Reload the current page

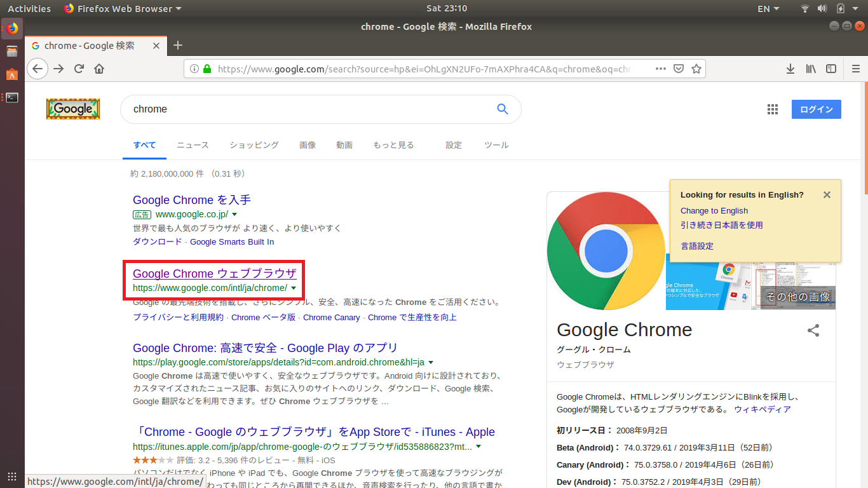tap(79, 69)
